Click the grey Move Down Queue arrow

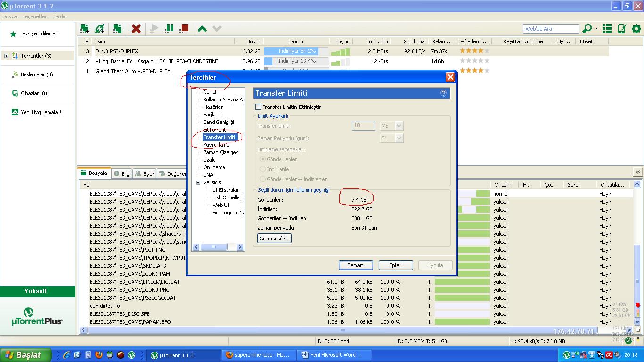217,29
